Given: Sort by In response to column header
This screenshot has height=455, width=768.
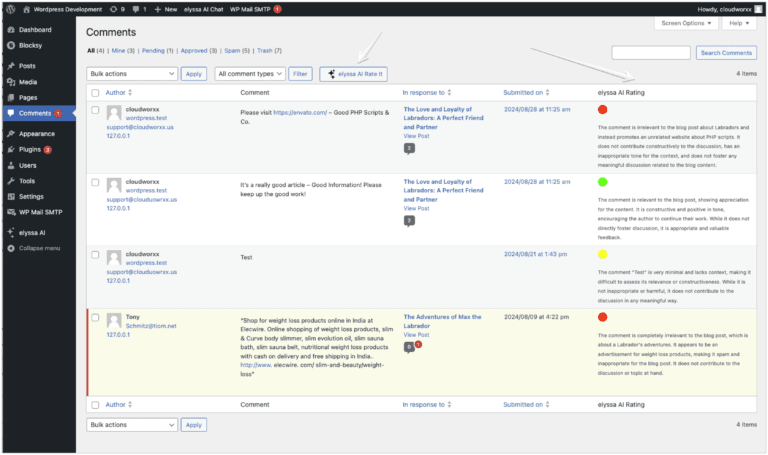Looking at the screenshot, I should pyautogui.click(x=427, y=93).
